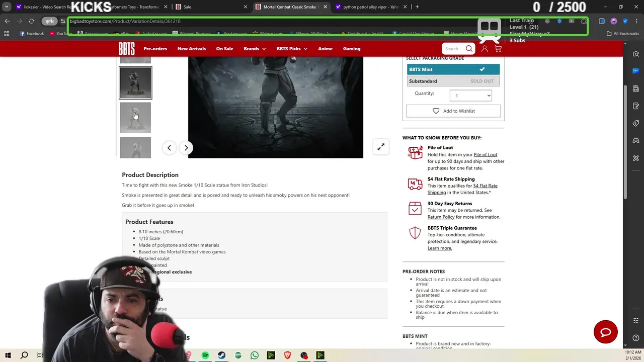Viewport: 644px width, 362px height.
Task: Open Windows taskbar search
Action: point(24,355)
